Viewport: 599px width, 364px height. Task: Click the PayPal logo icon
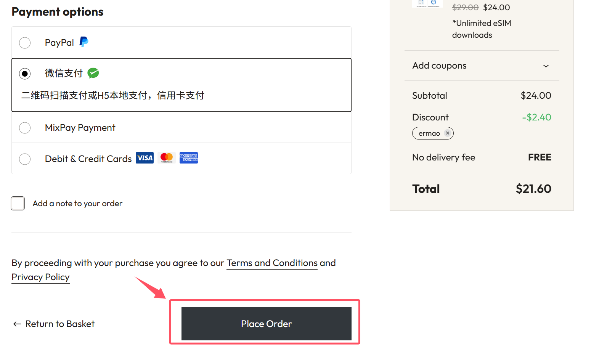click(x=84, y=42)
